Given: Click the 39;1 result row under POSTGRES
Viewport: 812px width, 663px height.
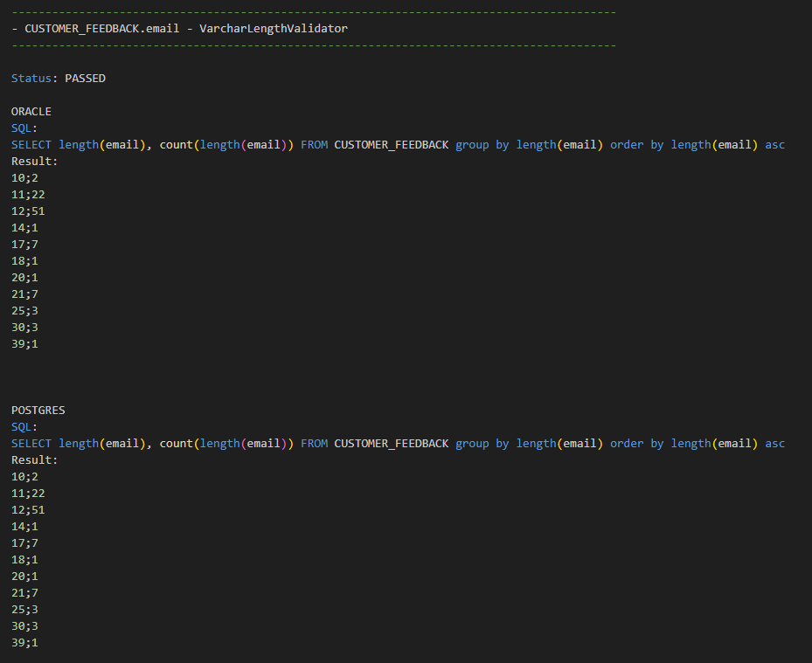Looking at the screenshot, I should click(24, 643).
